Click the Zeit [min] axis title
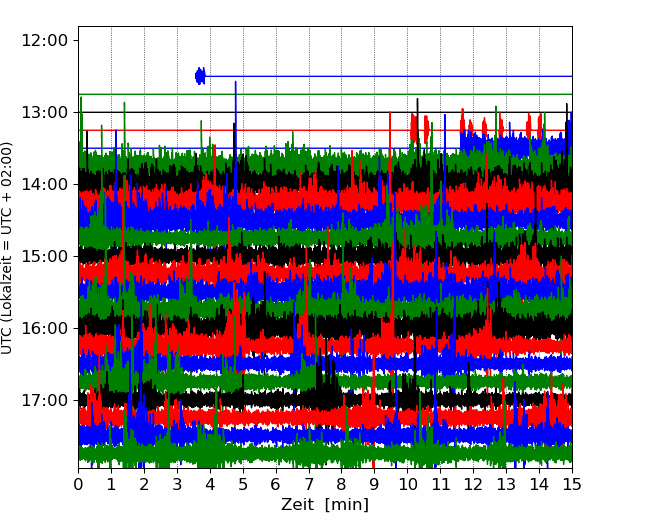The height and width of the screenshot is (520, 650). 325,505
